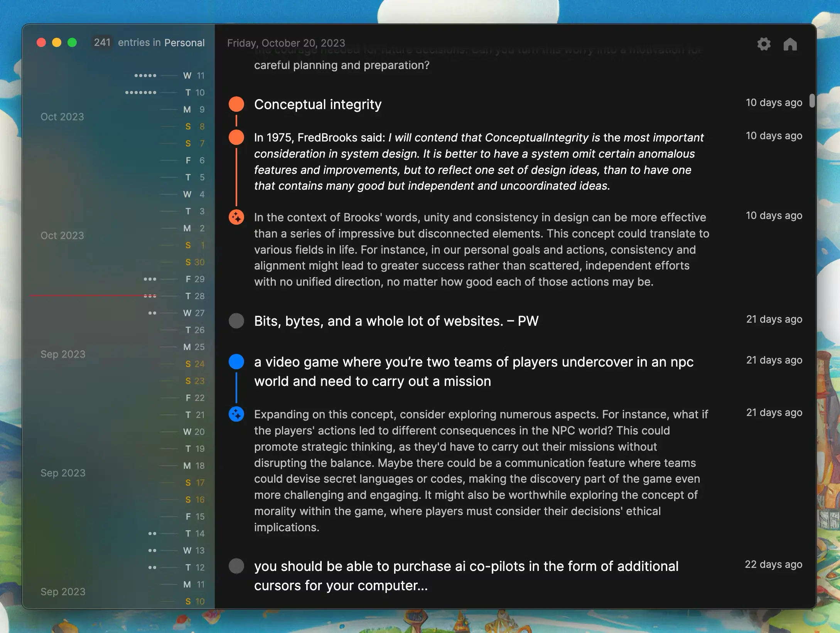The width and height of the screenshot is (840, 633).
Task: Click gray dot beside ai co-pilots entry
Action: pyautogui.click(x=236, y=566)
